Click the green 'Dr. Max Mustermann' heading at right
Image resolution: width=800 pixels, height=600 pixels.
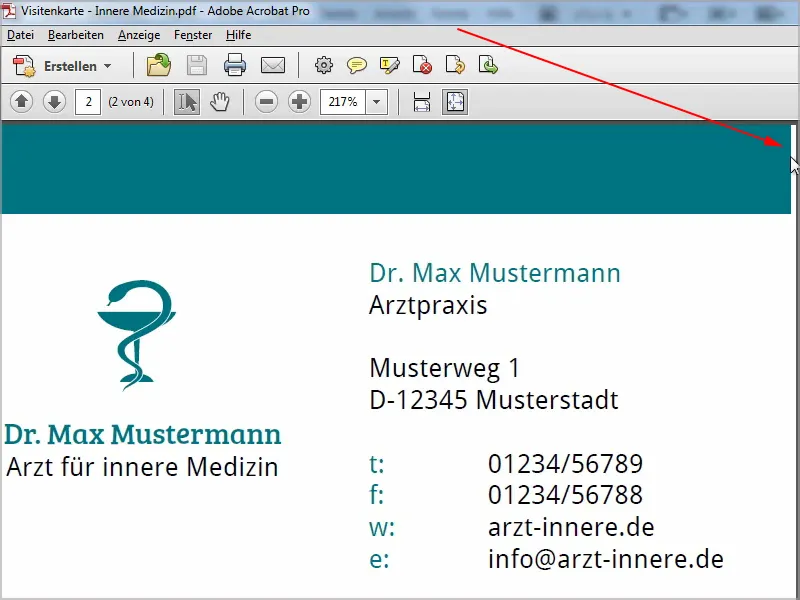point(495,273)
